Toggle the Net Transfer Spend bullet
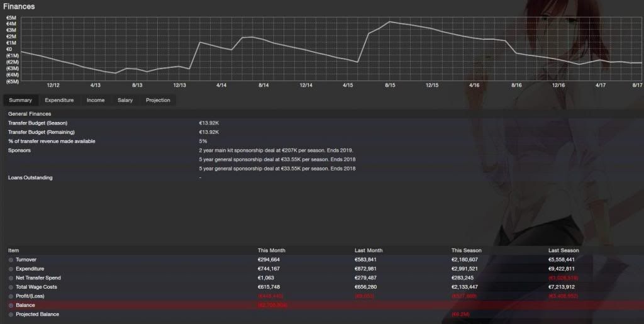The image size is (644, 324). 11,278
